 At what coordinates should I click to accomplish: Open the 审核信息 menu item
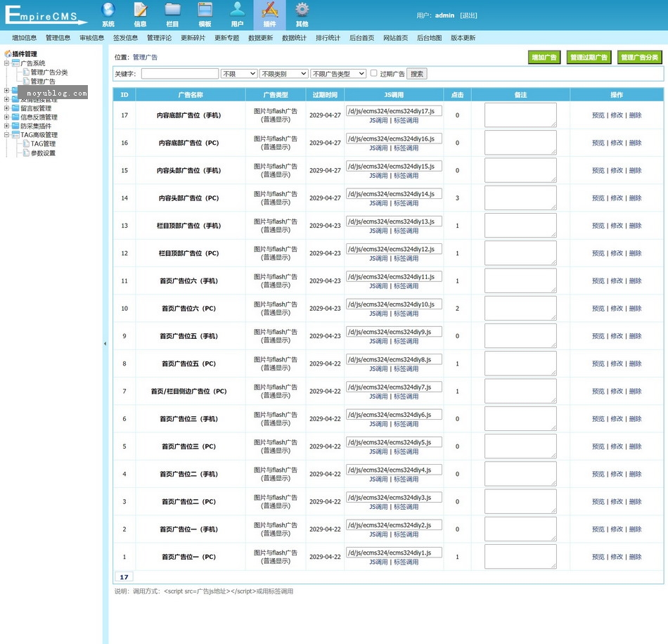click(91, 38)
